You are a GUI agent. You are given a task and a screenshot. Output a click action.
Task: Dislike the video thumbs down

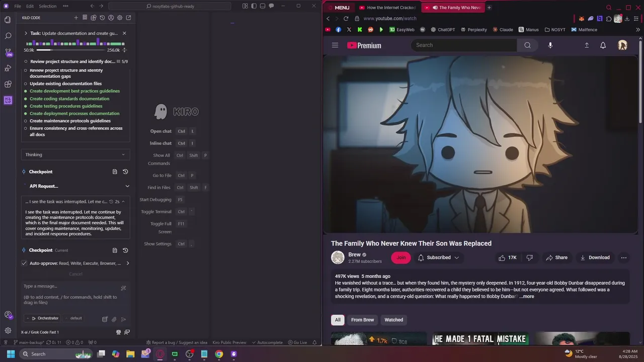click(529, 257)
